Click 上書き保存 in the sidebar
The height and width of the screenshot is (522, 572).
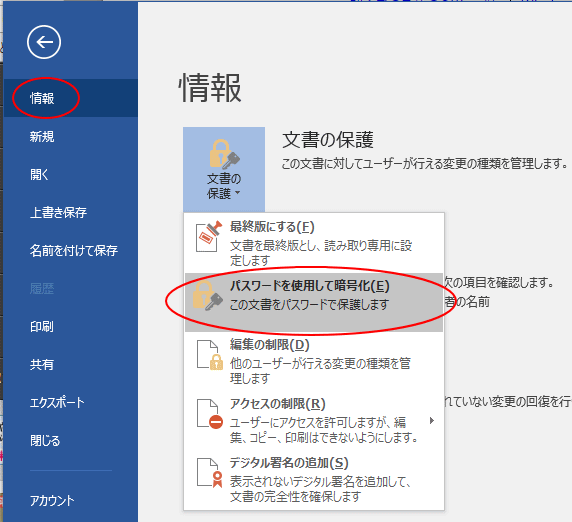(x=70, y=212)
